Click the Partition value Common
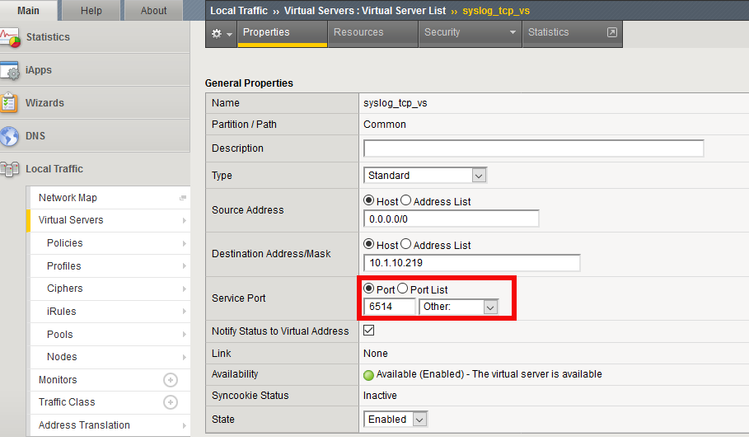The width and height of the screenshot is (749, 437). [x=385, y=124]
